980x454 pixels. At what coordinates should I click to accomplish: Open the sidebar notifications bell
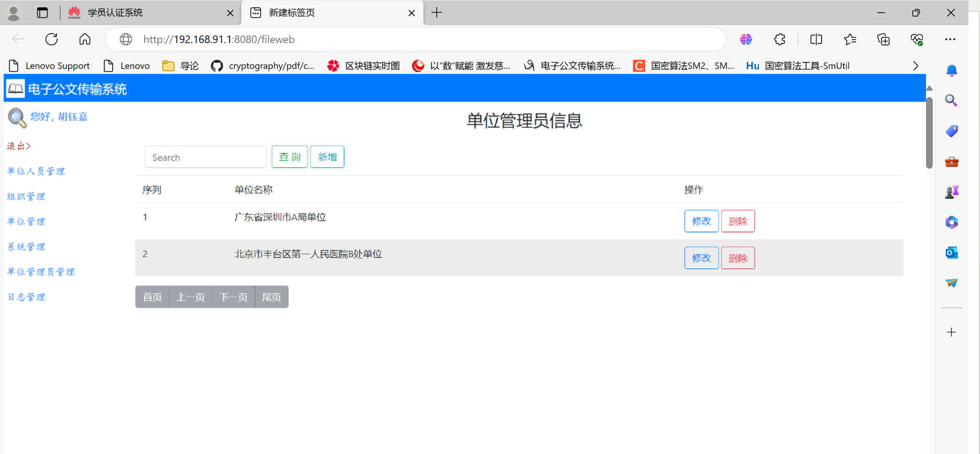pyautogui.click(x=952, y=70)
